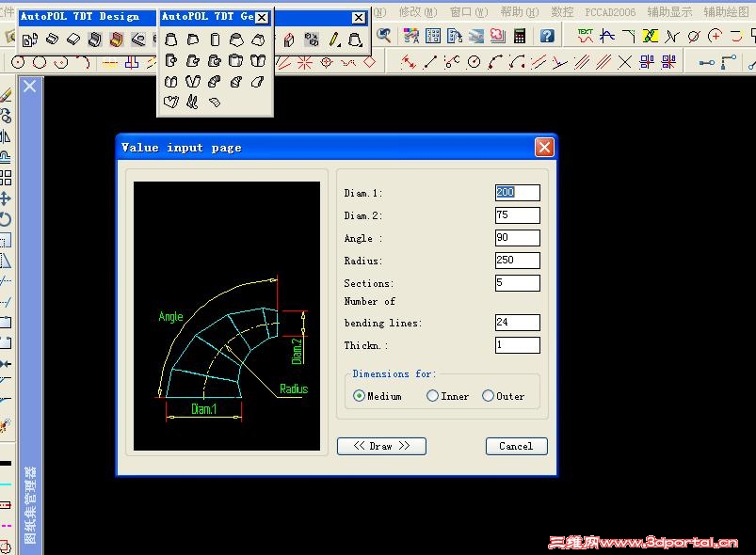Click the blue question mark help icon
The width and height of the screenshot is (756, 555).
(x=547, y=36)
